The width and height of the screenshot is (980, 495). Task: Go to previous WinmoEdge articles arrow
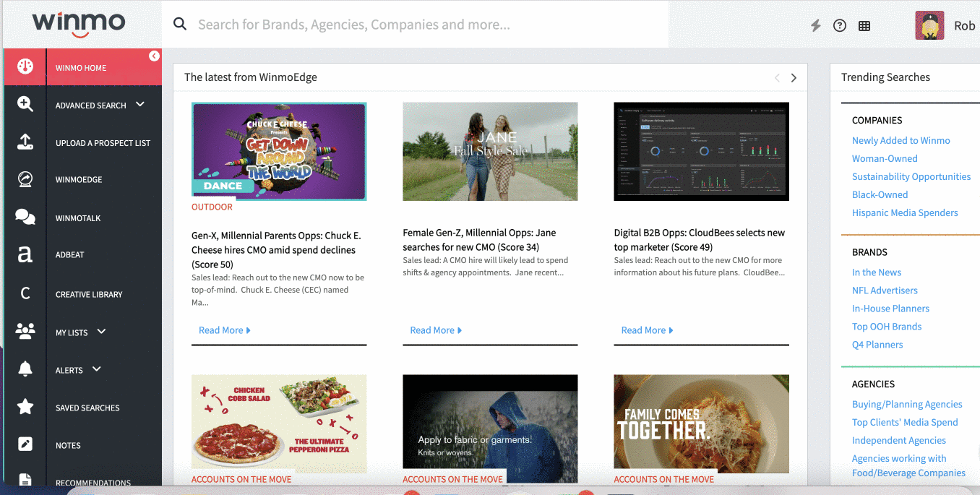777,77
